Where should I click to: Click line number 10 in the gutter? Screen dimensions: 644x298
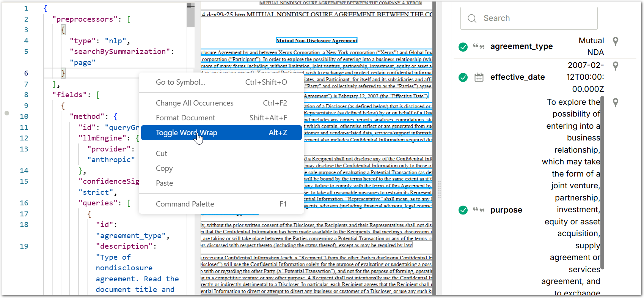(x=24, y=117)
